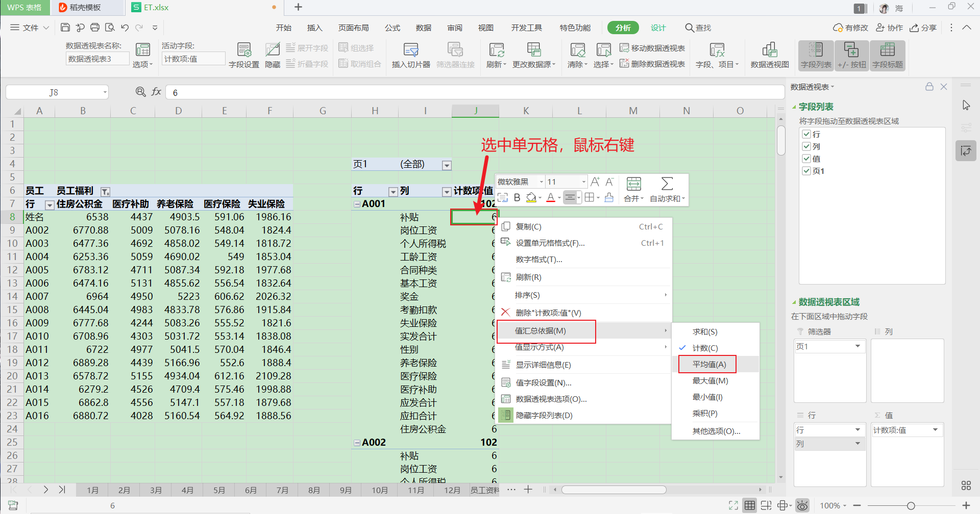Open the font size dropdown showing 11
This screenshot has width=980, height=514.
583,182
